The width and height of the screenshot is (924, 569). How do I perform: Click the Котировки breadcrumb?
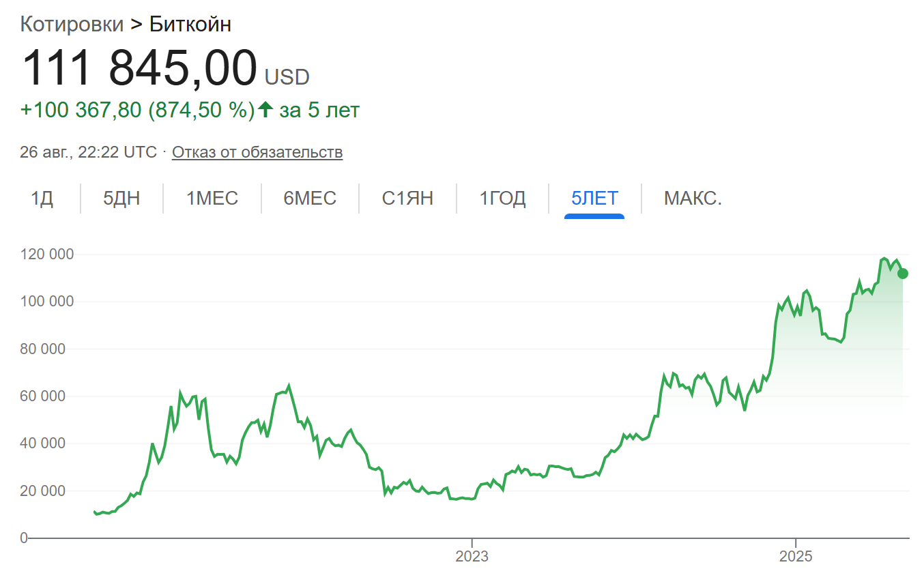72,25
